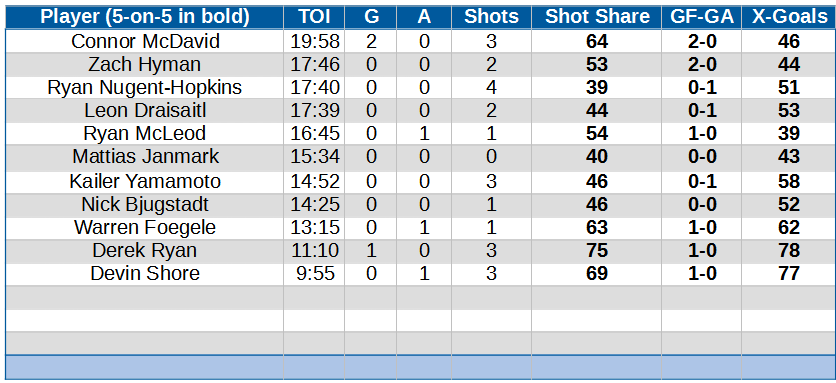The height and width of the screenshot is (383, 836).
Task: Click Warren Foegele's TOI 13:15
Action: (314, 227)
